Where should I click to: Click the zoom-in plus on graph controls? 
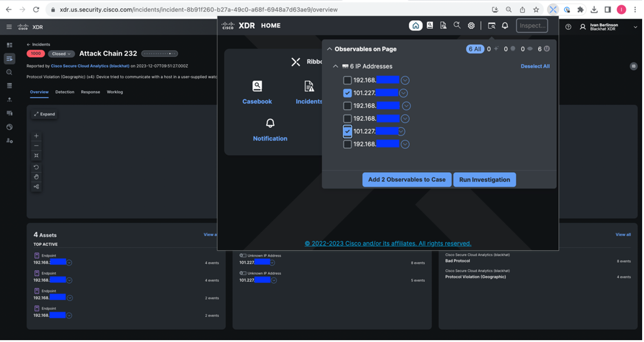(x=37, y=137)
